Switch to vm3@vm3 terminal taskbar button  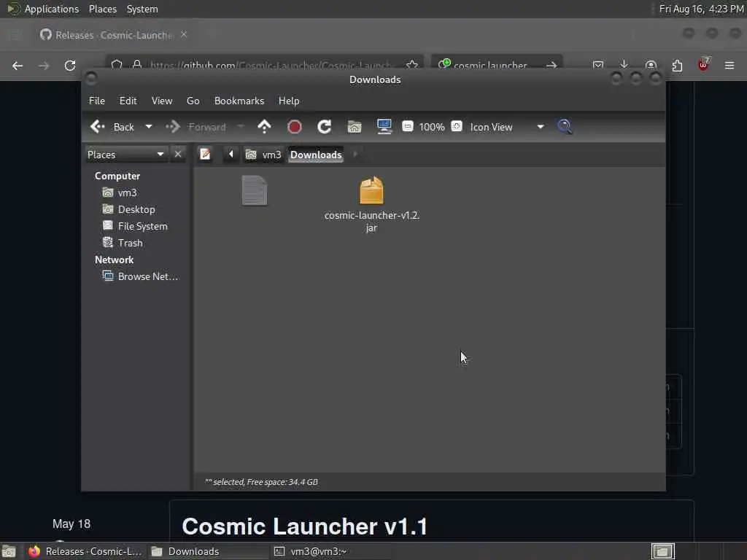(x=330, y=551)
